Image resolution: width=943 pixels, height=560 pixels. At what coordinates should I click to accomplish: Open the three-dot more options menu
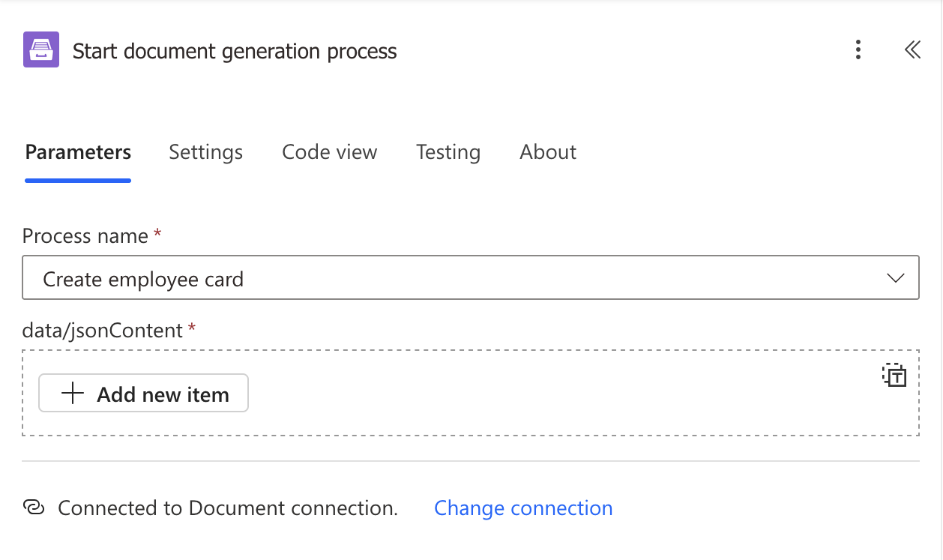858,50
